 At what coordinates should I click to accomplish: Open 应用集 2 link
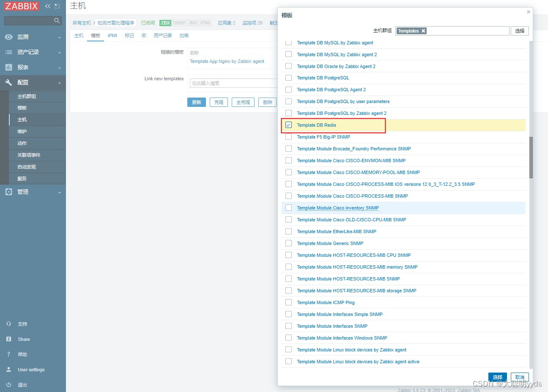point(227,23)
